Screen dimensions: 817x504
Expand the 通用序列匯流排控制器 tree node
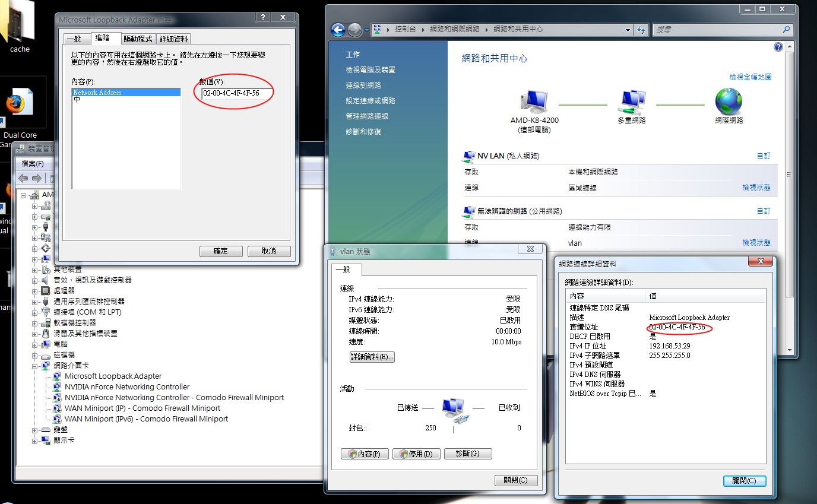[x=35, y=302]
